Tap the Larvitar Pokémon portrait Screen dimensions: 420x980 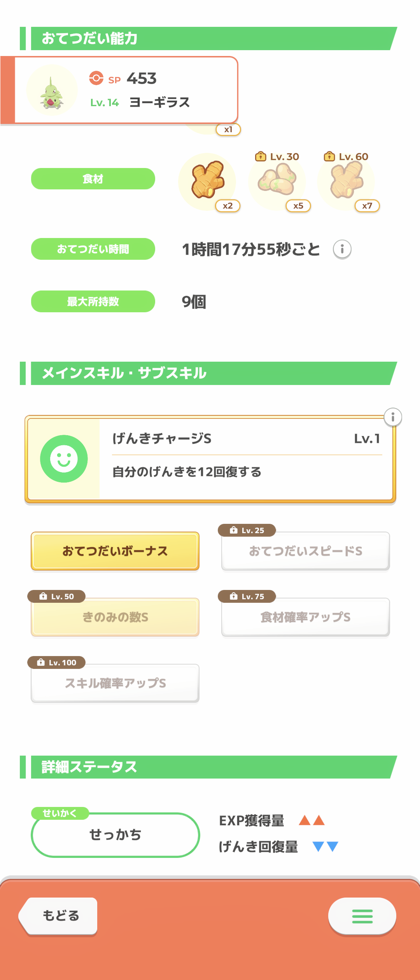pos(52,91)
